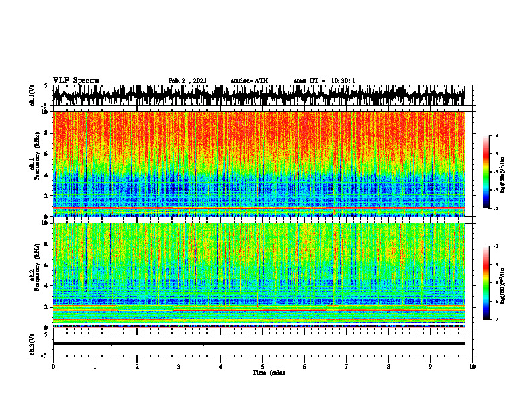Click the "station= ATH" header text

[249, 81]
